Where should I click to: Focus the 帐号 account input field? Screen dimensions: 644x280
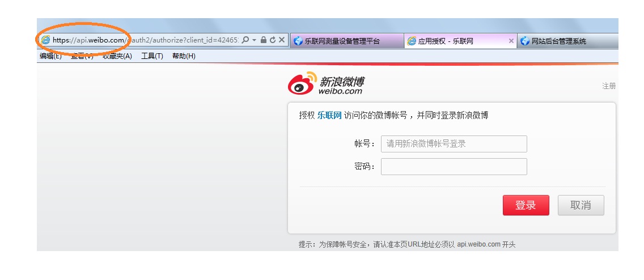coord(454,144)
